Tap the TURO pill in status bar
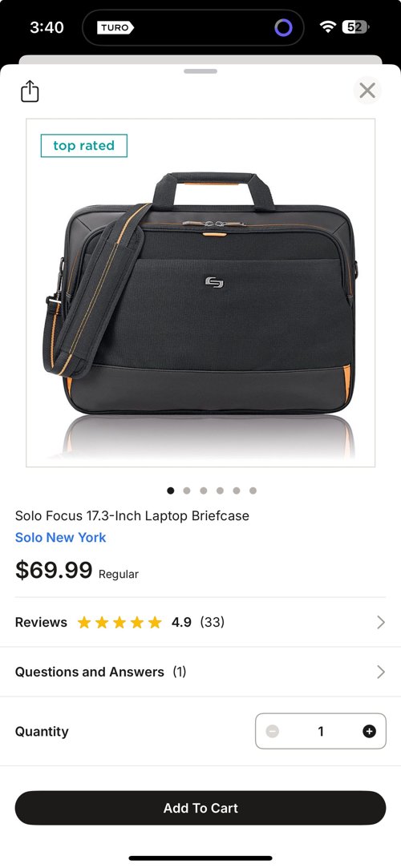Screen dimensions: 401x868 tap(115, 27)
